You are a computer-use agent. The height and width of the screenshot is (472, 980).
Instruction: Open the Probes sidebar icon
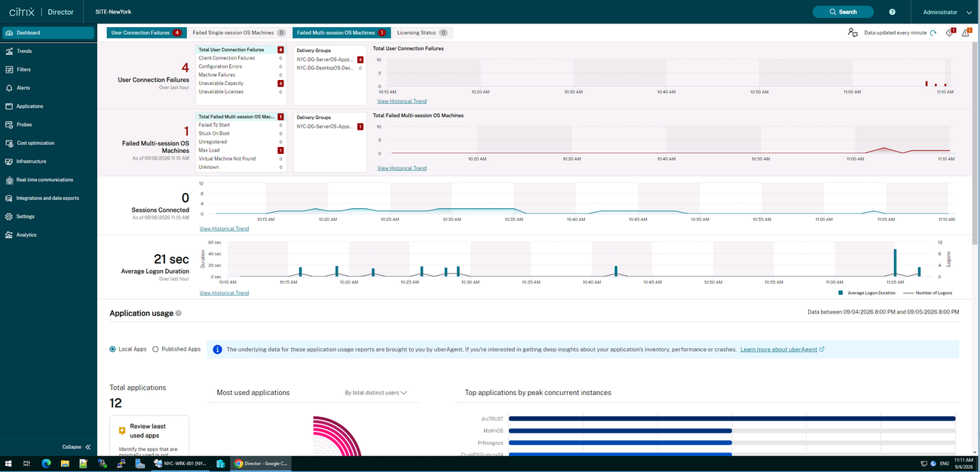9,124
